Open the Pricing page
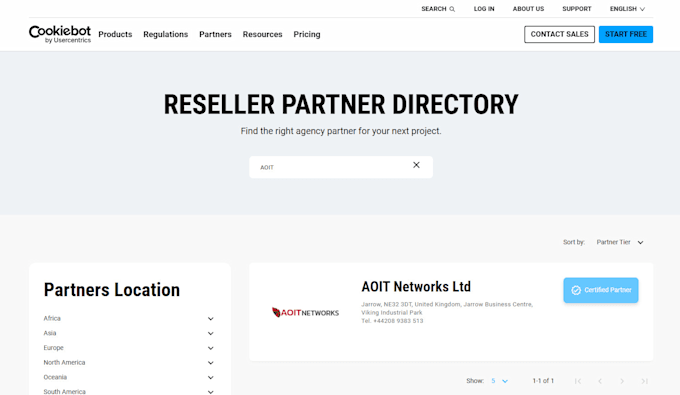This screenshot has width=680, height=395. (x=307, y=34)
